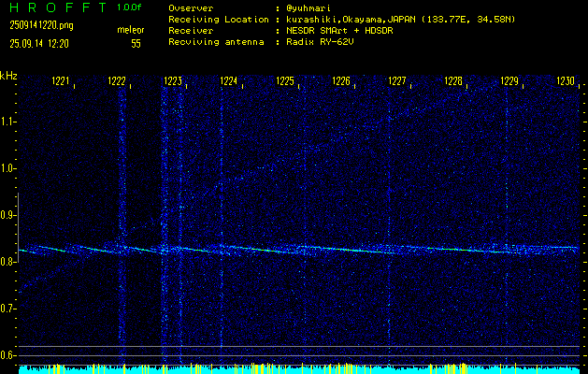Screen dimensions: 588x374
Task: Click the 1229 time marker
Action: [x=509, y=81]
